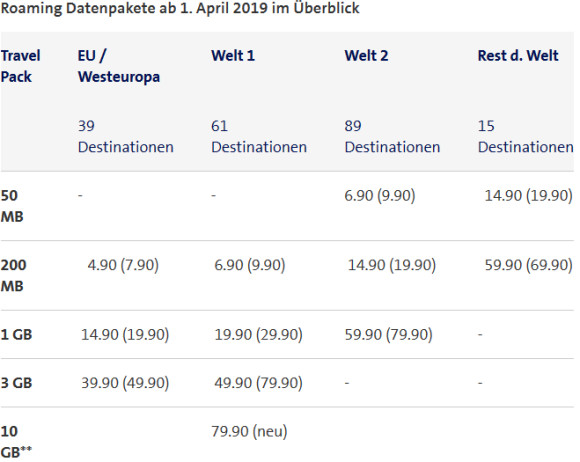Click the Welt 1 column header
Image resolution: width=580 pixels, height=462 pixels.
click(233, 56)
